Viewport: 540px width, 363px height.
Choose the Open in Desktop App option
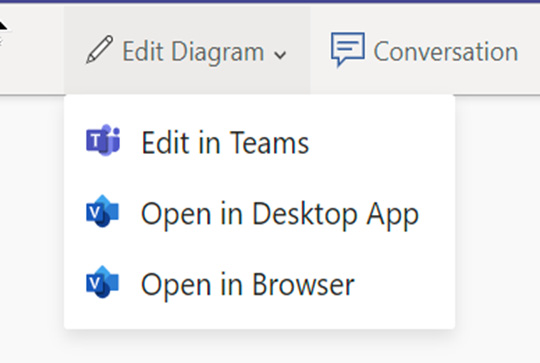[x=259, y=213]
